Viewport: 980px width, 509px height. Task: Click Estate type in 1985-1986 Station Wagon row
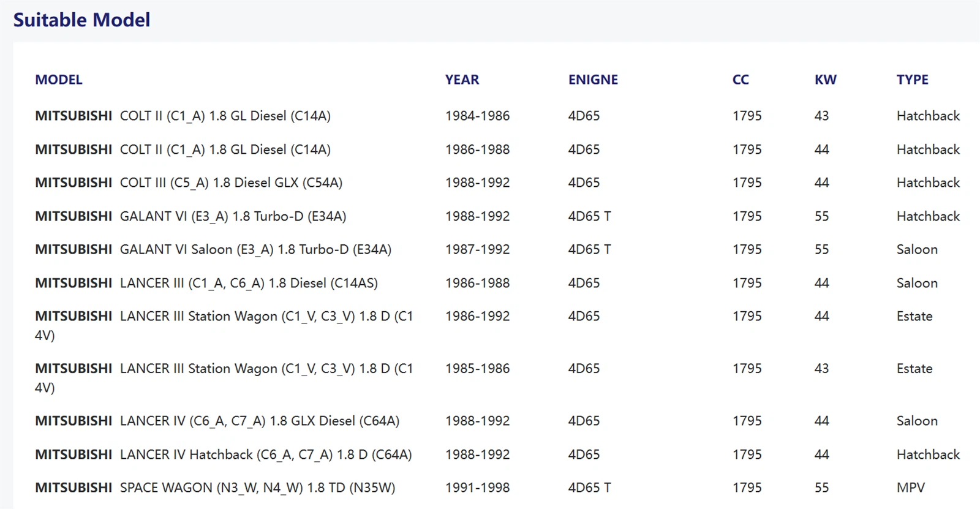click(x=914, y=368)
